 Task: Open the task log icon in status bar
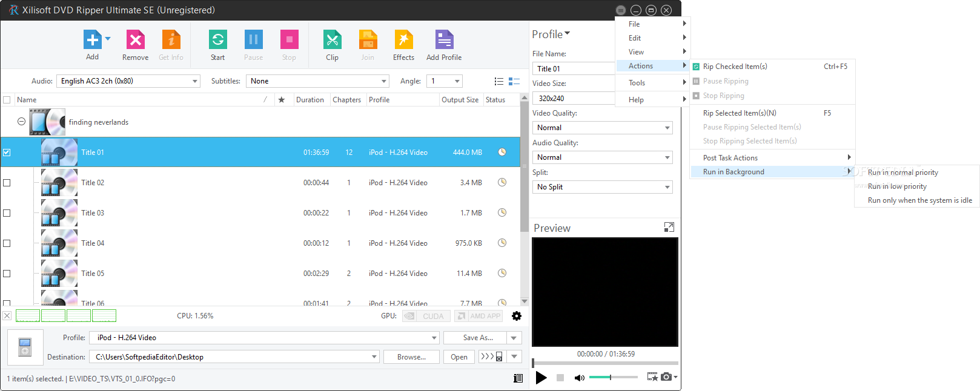(518, 378)
